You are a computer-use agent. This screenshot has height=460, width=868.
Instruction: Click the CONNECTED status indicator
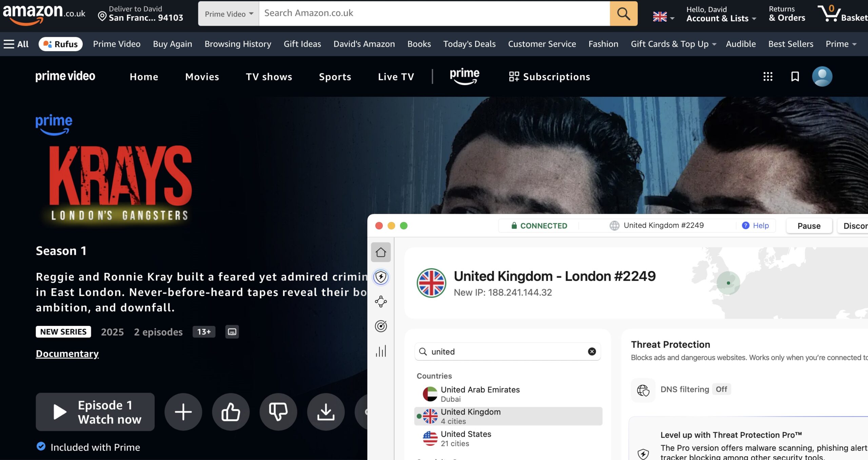click(539, 226)
